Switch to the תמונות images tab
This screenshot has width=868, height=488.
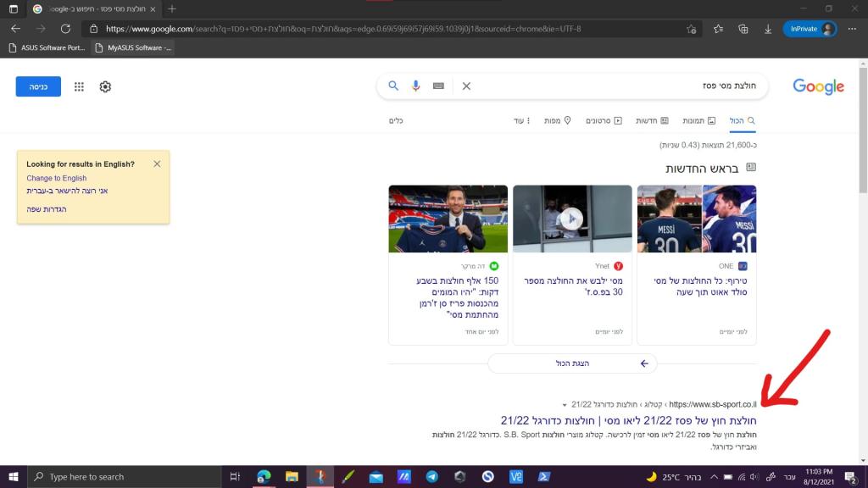[698, 120]
